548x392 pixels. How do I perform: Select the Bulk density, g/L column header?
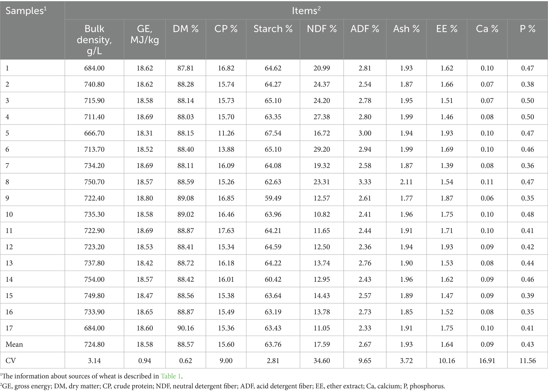[x=94, y=39]
